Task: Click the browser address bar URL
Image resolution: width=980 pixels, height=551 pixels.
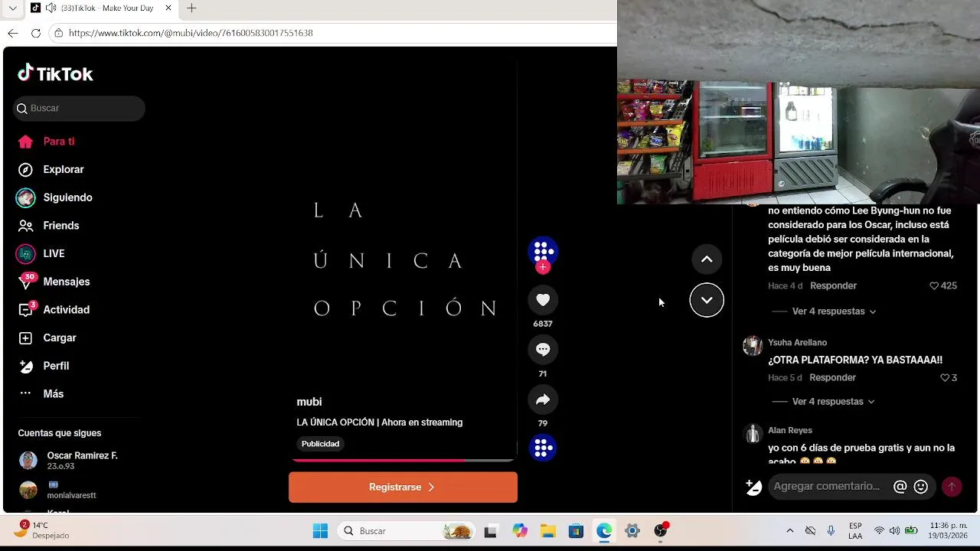Action: (191, 33)
